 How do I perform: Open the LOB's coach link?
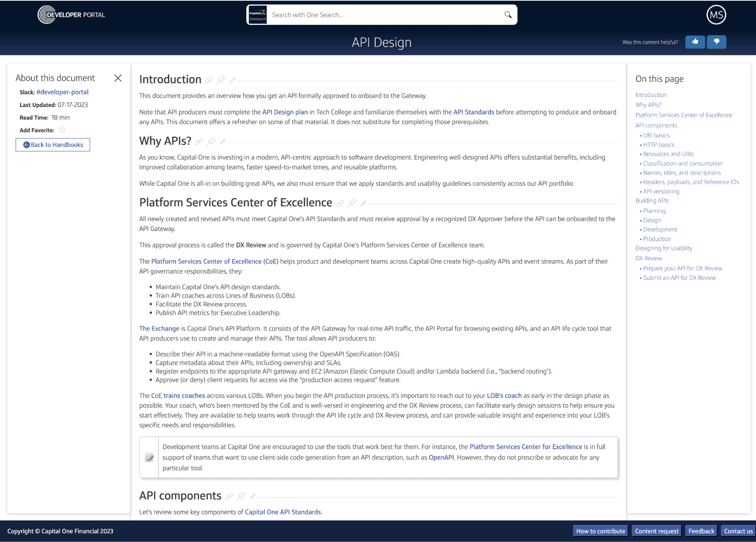pos(504,396)
